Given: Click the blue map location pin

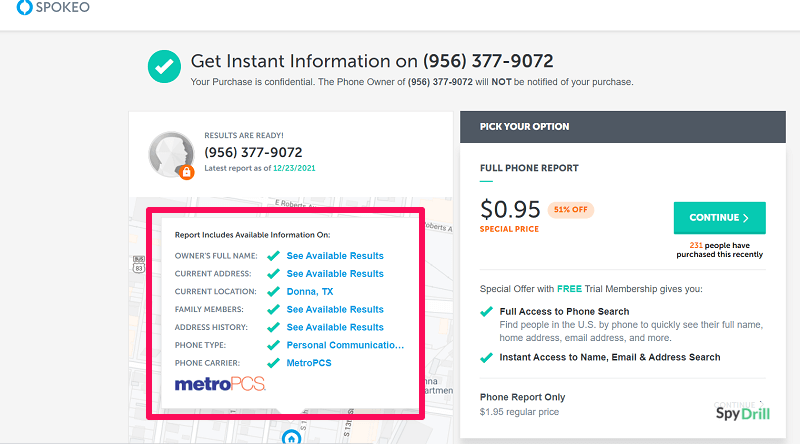Looking at the screenshot, I should (290, 437).
